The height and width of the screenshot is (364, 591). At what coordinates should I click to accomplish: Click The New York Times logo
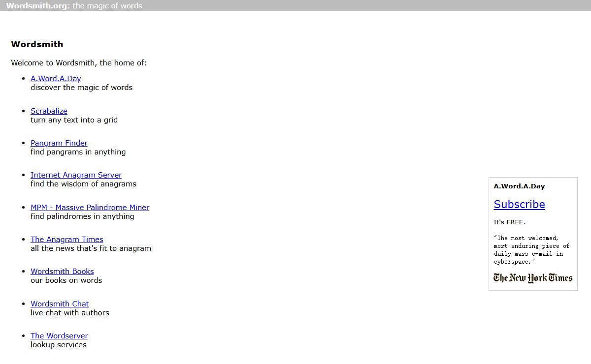(533, 278)
